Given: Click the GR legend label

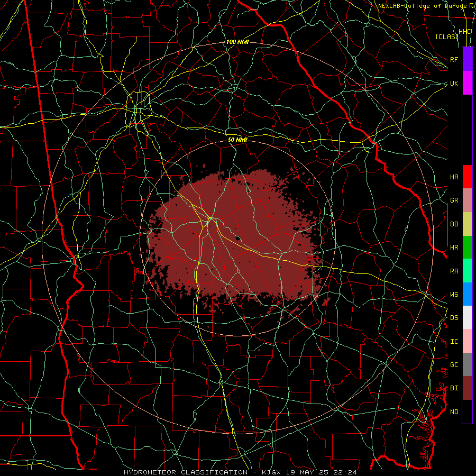Looking at the screenshot, I should 454,200.
